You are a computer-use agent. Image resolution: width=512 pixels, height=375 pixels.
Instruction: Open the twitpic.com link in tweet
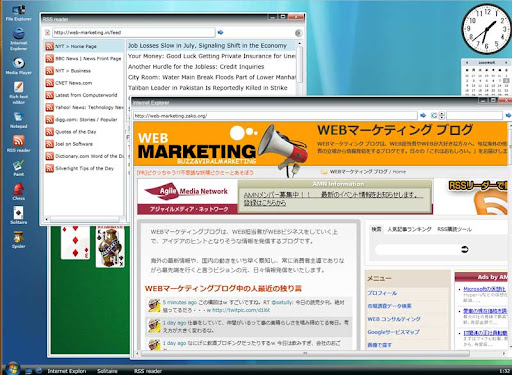pyautogui.click(x=241, y=310)
